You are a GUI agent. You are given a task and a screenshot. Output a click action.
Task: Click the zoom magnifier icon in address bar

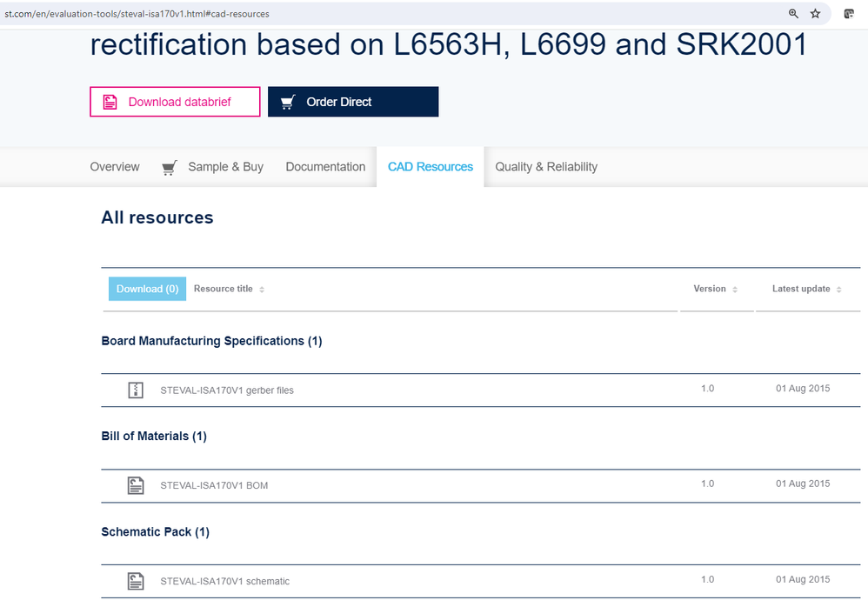[x=793, y=14]
